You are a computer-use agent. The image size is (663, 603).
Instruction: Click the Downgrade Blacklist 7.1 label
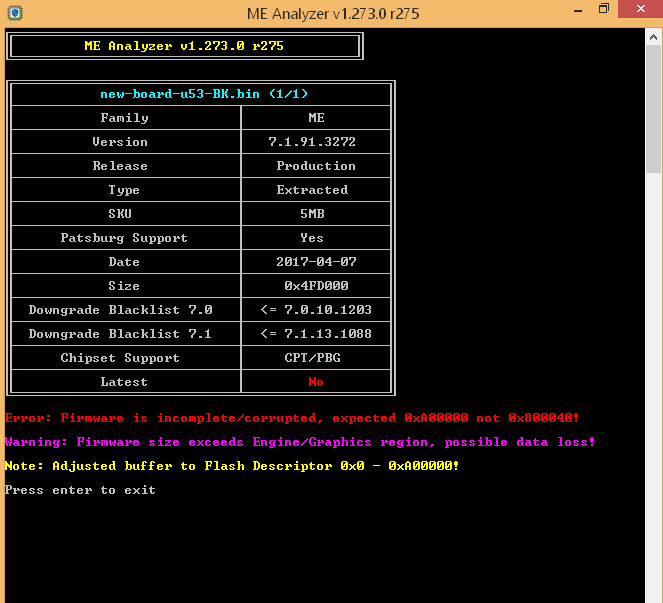[120, 334]
